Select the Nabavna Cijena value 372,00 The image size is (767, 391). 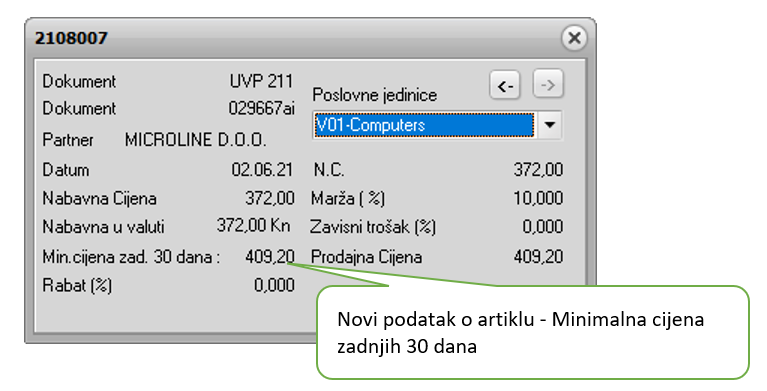click(x=270, y=198)
